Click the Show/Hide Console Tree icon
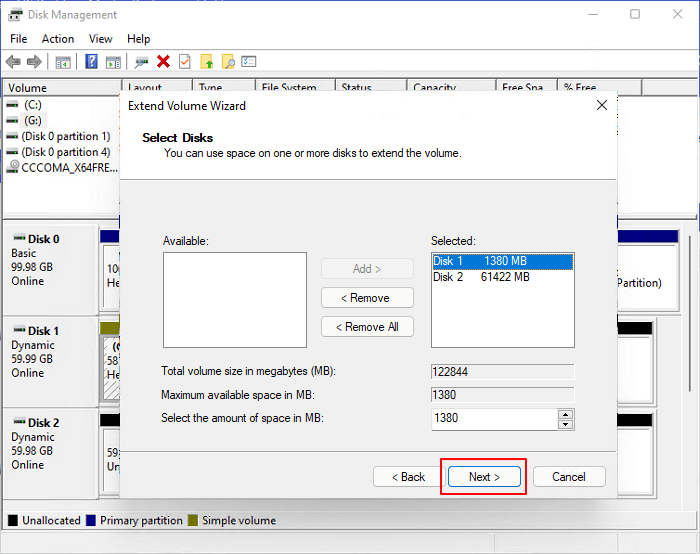 click(63, 62)
